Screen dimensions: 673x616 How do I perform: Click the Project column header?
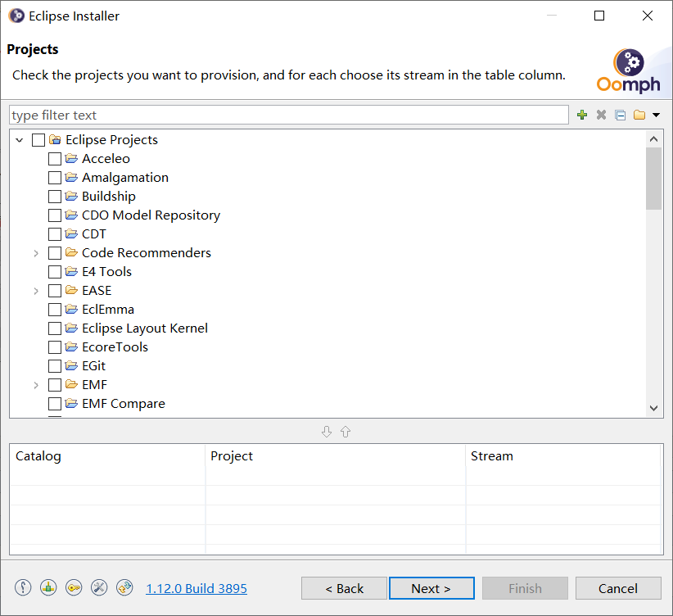pyautogui.click(x=335, y=455)
